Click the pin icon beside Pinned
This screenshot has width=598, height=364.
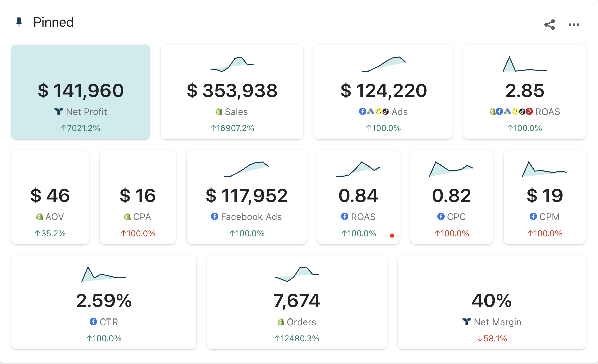(19, 22)
